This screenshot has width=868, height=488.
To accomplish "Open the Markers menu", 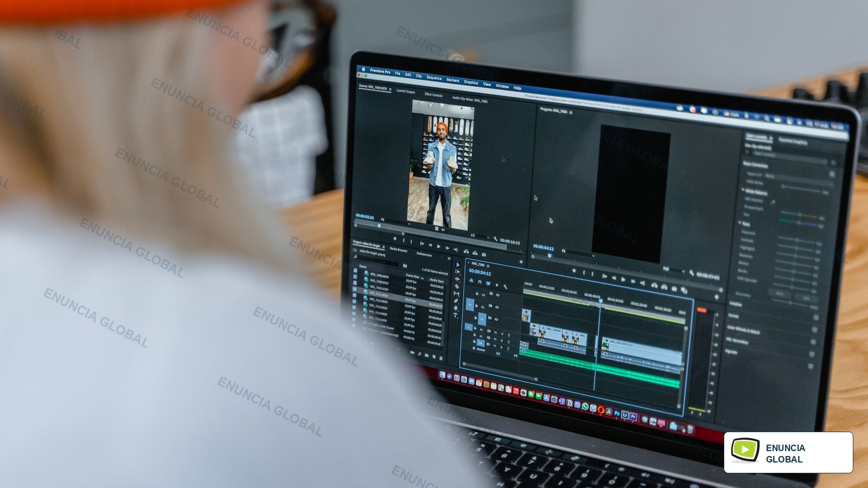I will (452, 80).
